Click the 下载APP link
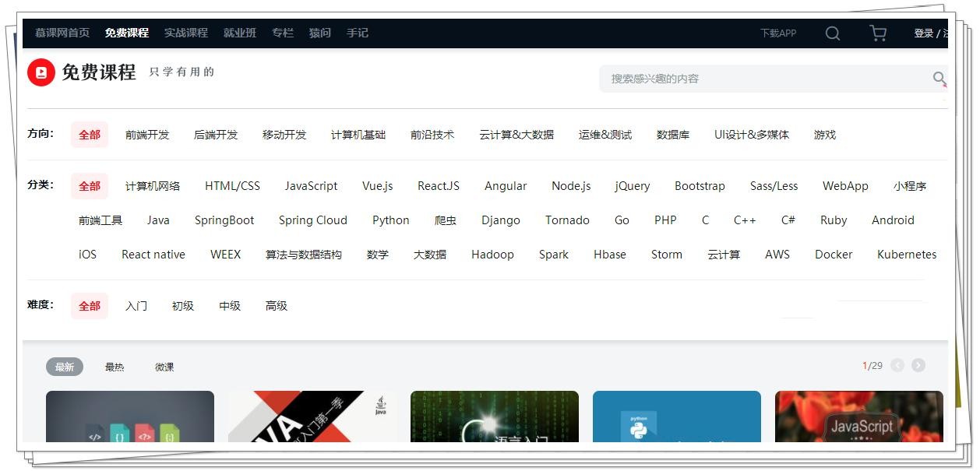 pyautogui.click(x=778, y=33)
